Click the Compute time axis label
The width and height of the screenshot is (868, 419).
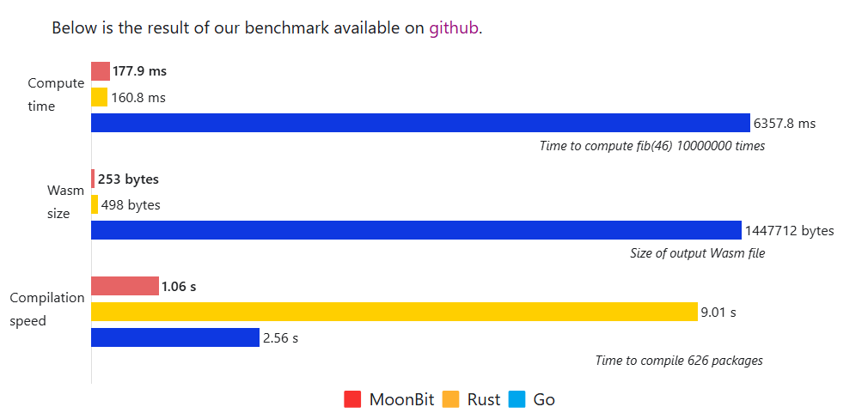(56, 94)
